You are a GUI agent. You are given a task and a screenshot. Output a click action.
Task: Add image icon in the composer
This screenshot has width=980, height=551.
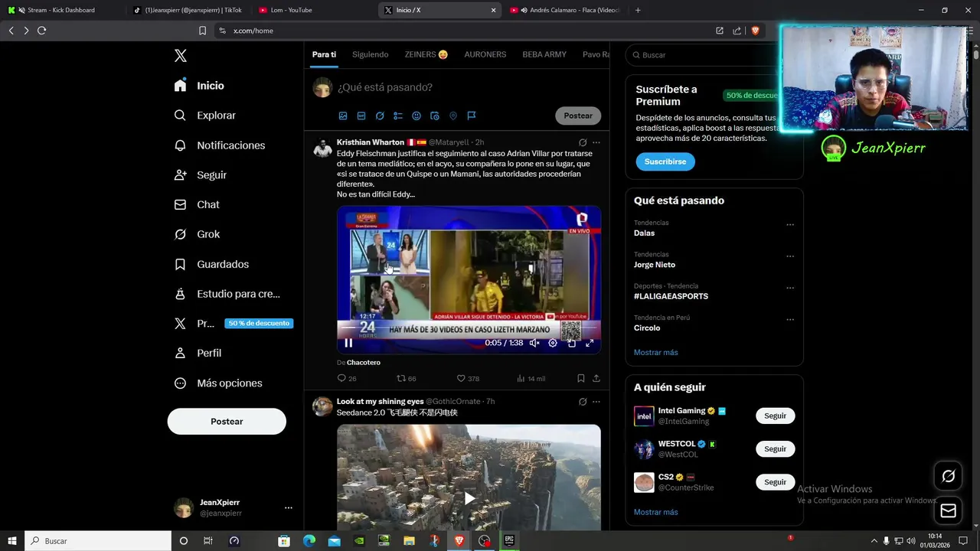[x=343, y=116]
